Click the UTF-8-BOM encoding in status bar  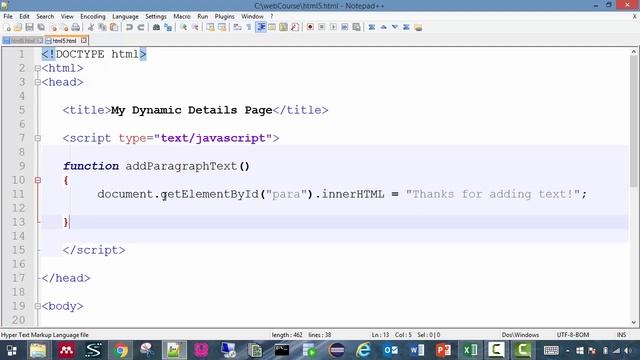point(573,335)
